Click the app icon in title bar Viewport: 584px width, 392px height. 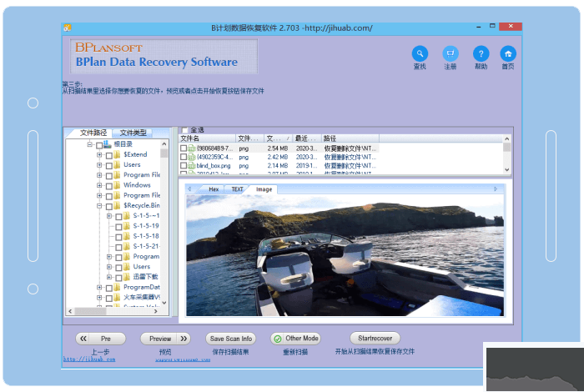pos(68,28)
